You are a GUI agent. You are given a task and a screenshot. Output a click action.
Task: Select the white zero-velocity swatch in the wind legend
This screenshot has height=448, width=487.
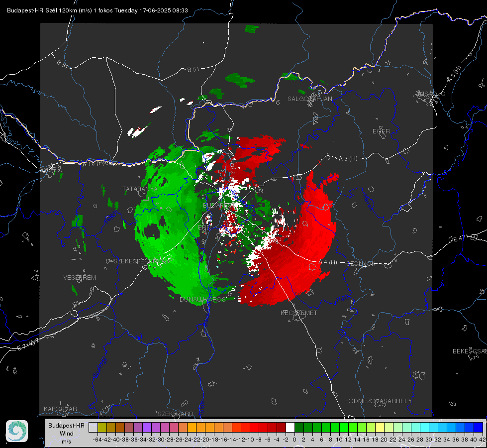(x=290, y=427)
